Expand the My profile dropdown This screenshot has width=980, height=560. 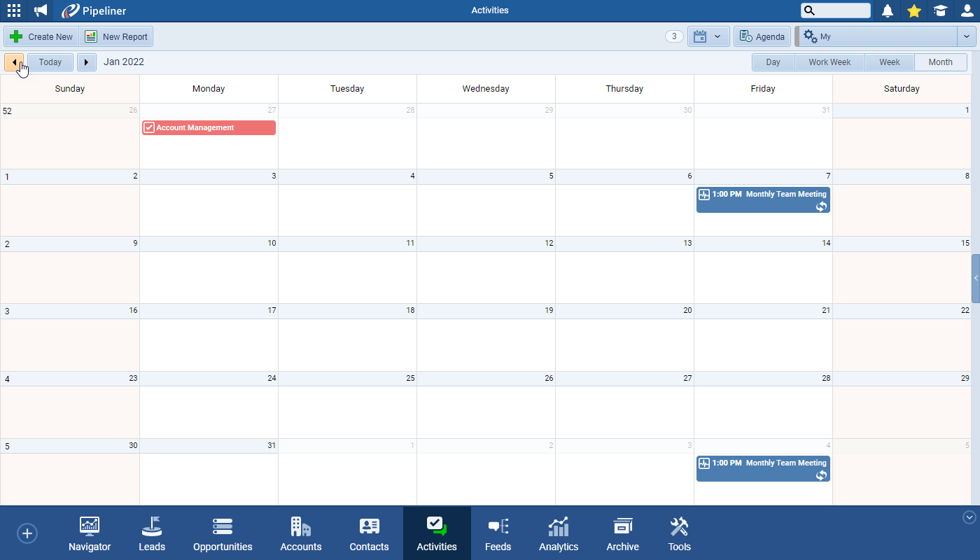pyautogui.click(x=965, y=36)
